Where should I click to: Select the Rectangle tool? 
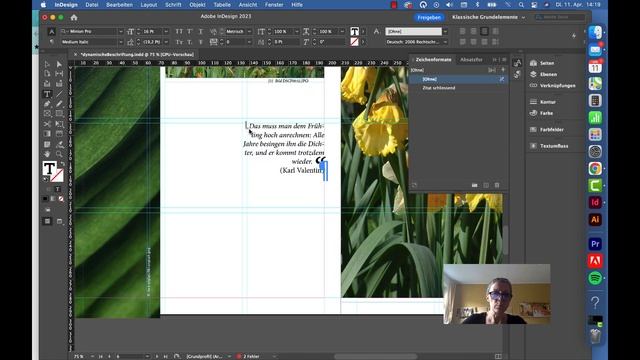[x=60, y=114]
